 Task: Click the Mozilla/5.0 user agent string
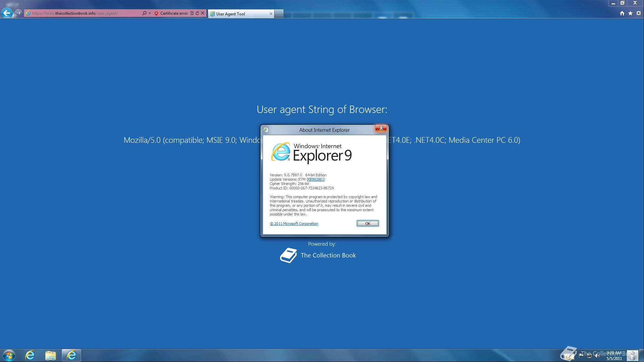pos(322,140)
